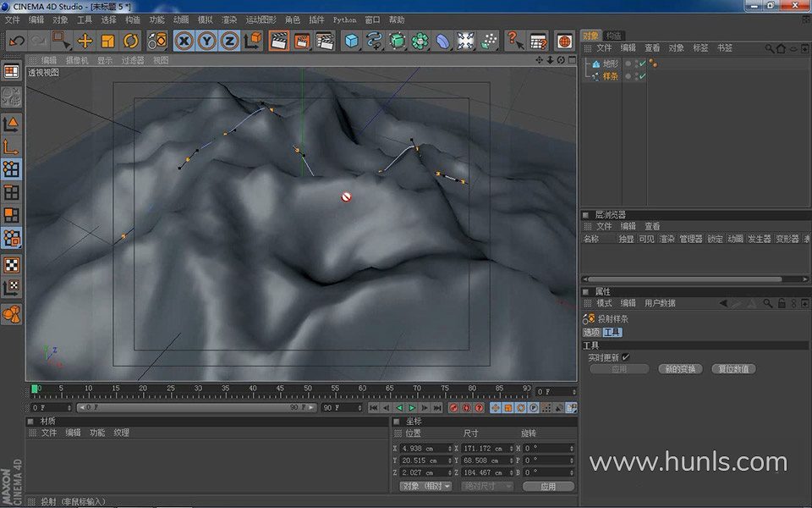Click the record active objects button
812x508 pixels.
pos(453,407)
